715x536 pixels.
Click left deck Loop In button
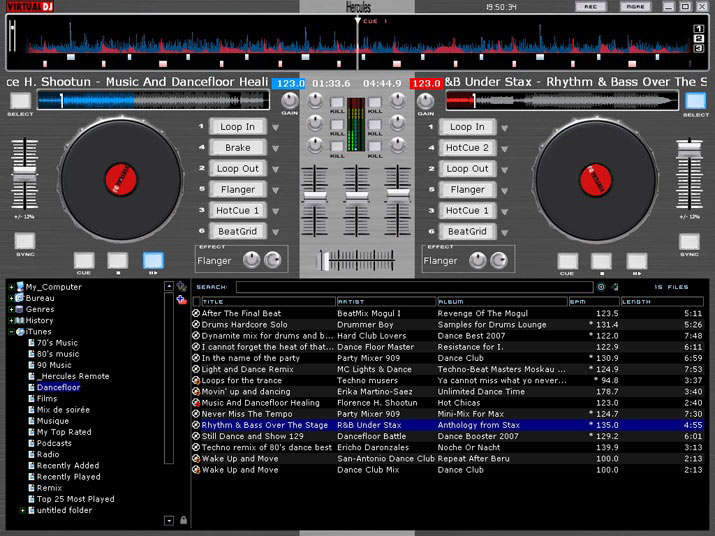click(x=238, y=127)
